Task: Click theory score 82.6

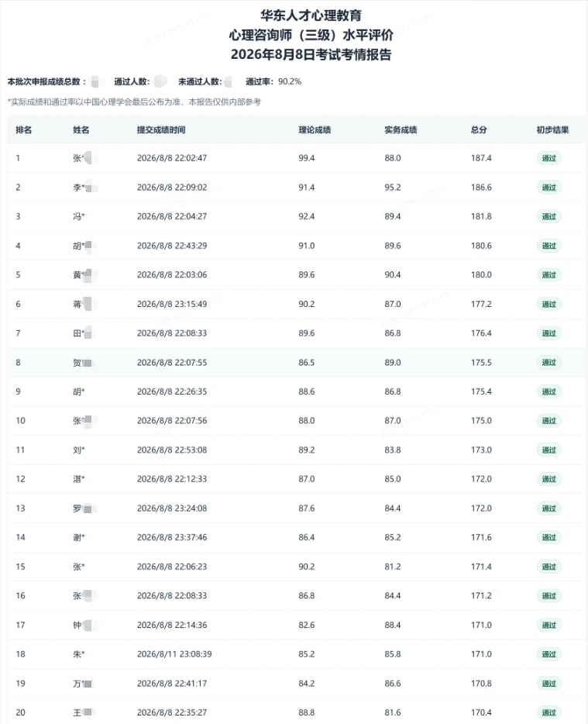Action: tap(307, 626)
